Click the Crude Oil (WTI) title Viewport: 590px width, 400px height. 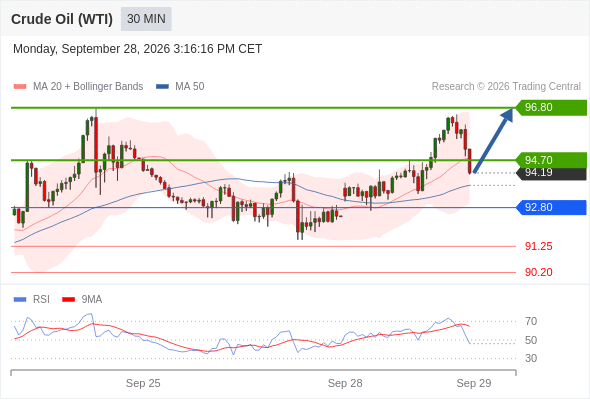[62, 19]
